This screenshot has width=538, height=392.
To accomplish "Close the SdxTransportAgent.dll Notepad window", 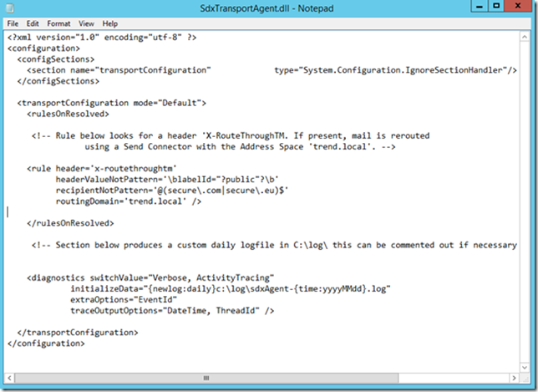I will (520, 7).
